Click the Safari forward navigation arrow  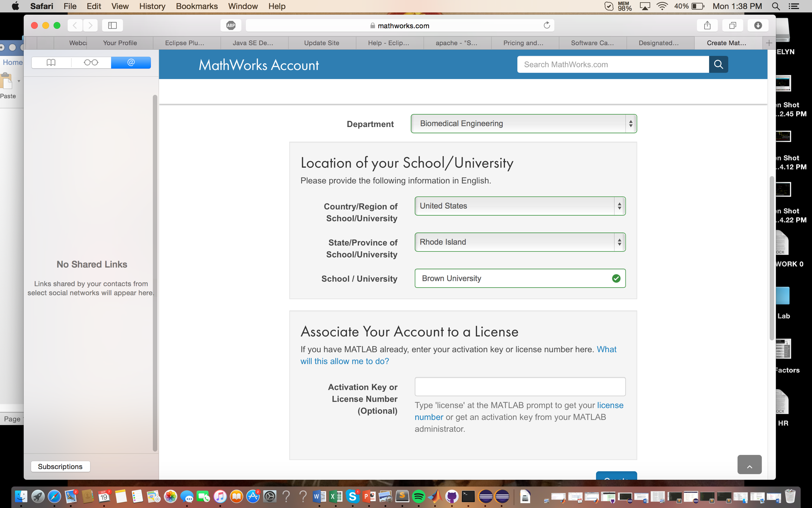coord(90,25)
